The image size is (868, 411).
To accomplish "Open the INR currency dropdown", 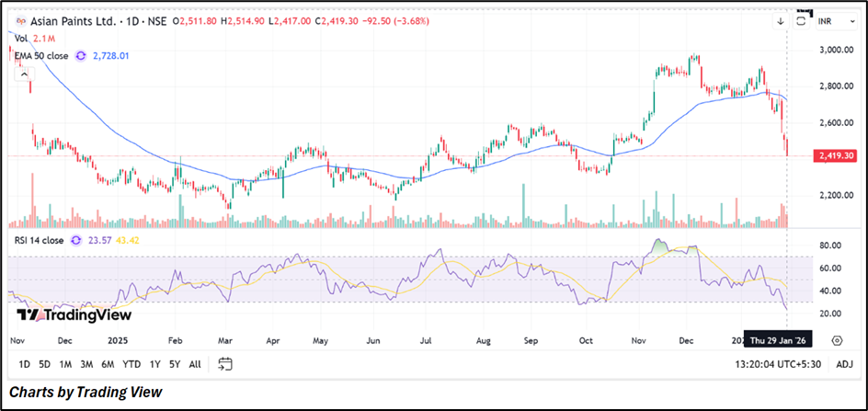I will [828, 19].
